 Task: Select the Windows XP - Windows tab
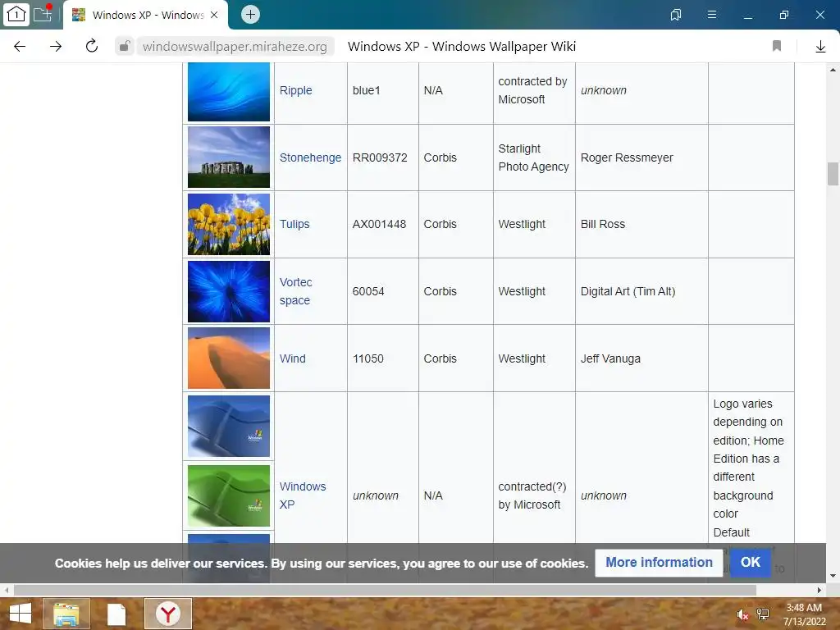point(146,15)
